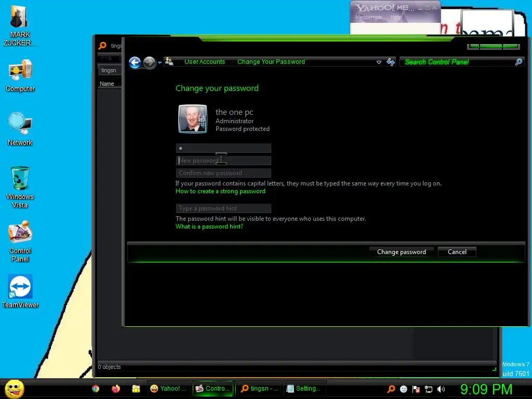This screenshot has width=532, height=399.
Task: Click the User Accounts icon in address bar
Action: pos(169,62)
